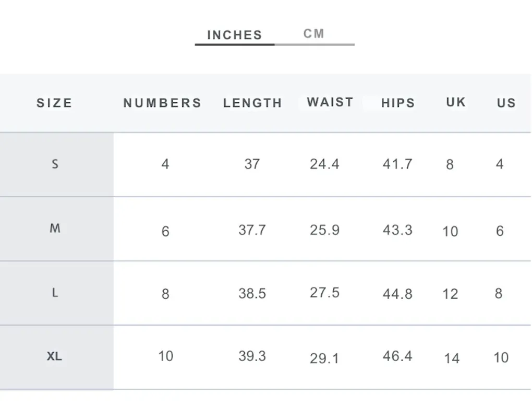Click UK size 14 in XL row
Viewport: 532px width, 408px height.
point(452,358)
